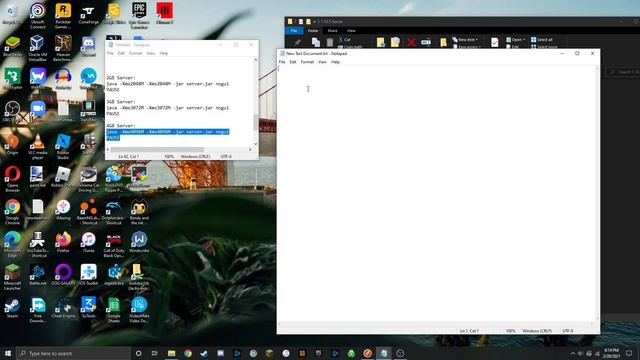
Task: Open Windscribe desktop shortcut
Action: point(139,242)
